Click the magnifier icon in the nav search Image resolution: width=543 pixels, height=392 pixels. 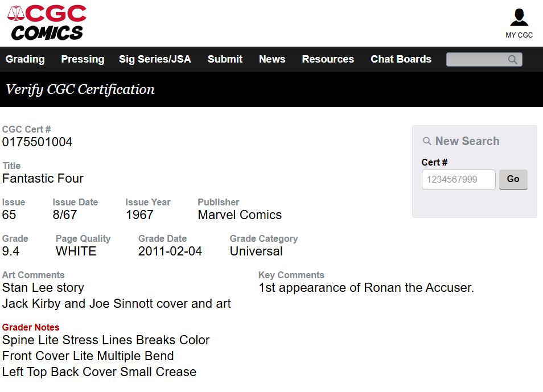click(512, 60)
